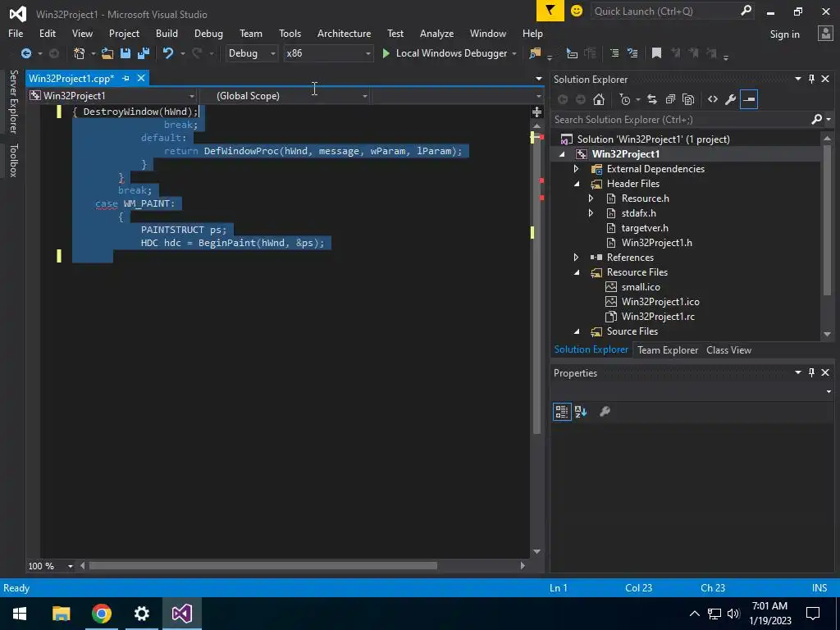Switch to the Class View tab
The height and width of the screenshot is (630, 840).
(728, 349)
